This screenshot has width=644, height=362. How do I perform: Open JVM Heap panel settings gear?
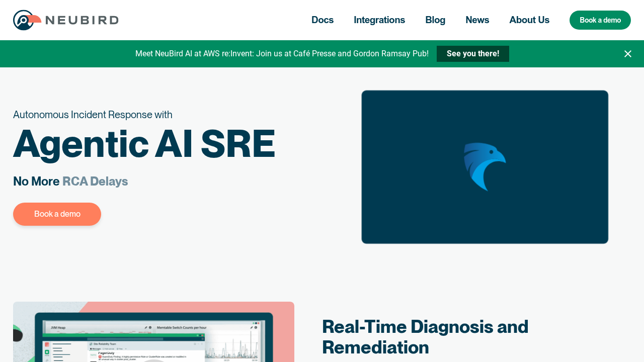149,327
